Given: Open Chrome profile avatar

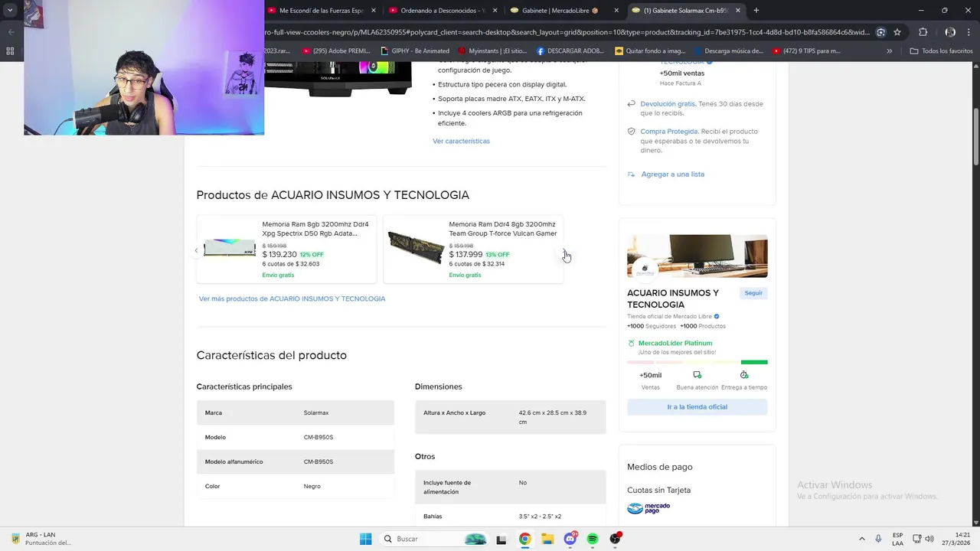Looking at the screenshot, I should point(950,32).
